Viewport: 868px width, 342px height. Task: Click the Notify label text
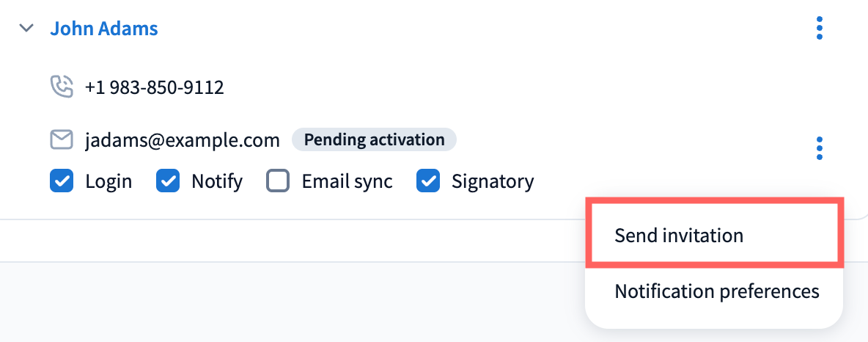pyautogui.click(x=217, y=181)
